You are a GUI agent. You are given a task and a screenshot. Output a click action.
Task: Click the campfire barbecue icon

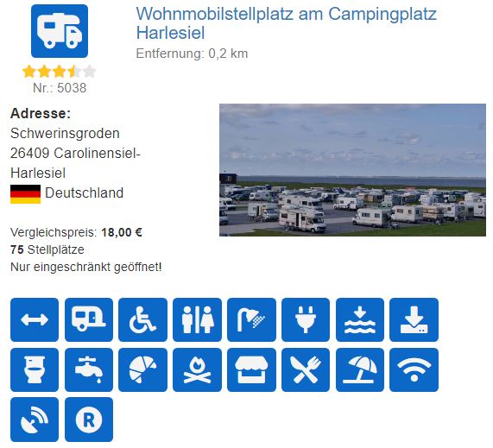tap(197, 369)
